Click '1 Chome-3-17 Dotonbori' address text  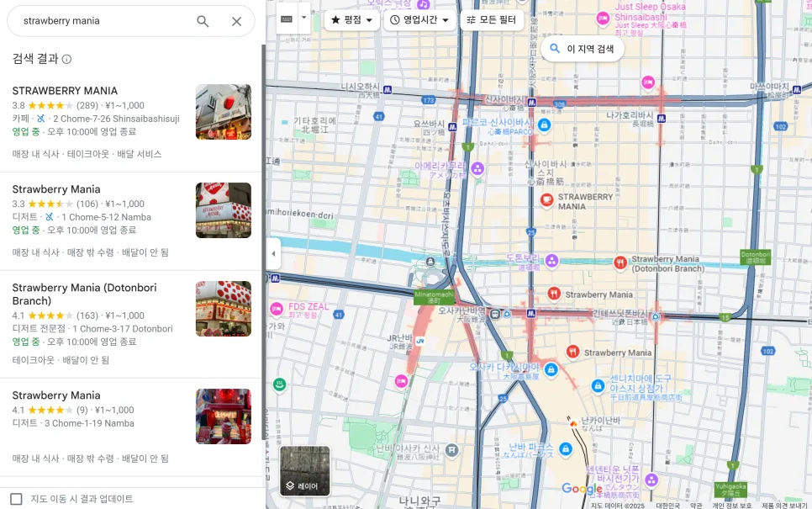[123, 329]
